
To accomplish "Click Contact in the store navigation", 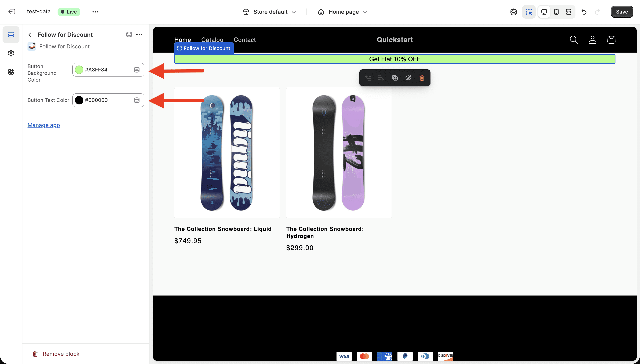I will coord(244,40).
